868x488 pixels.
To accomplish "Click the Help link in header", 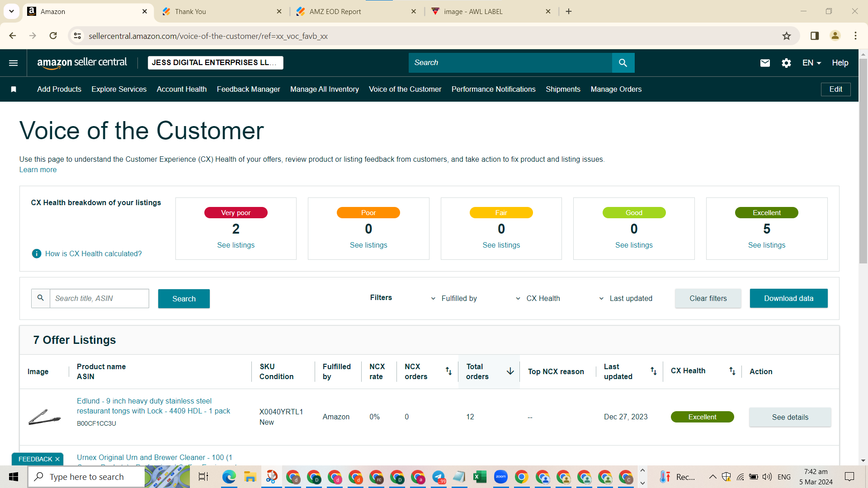I will (840, 63).
